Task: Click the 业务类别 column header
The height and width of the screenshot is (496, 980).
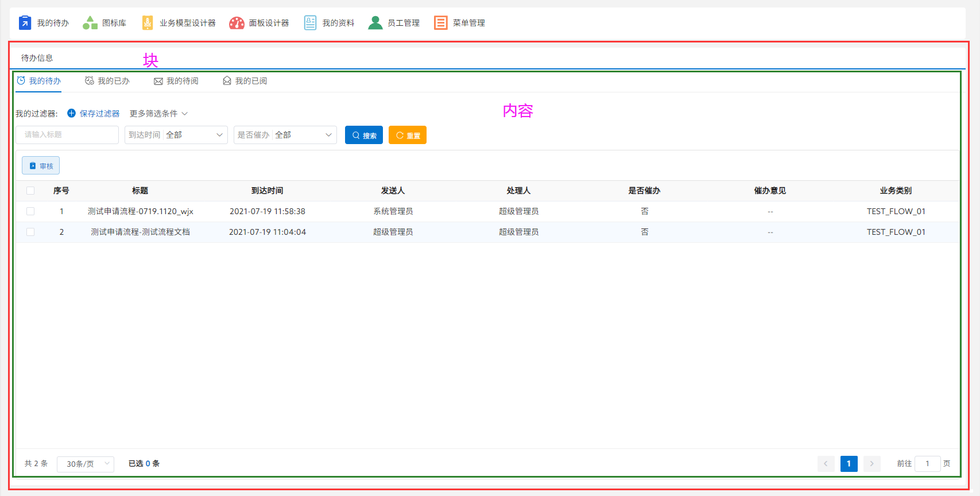Action: [896, 191]
